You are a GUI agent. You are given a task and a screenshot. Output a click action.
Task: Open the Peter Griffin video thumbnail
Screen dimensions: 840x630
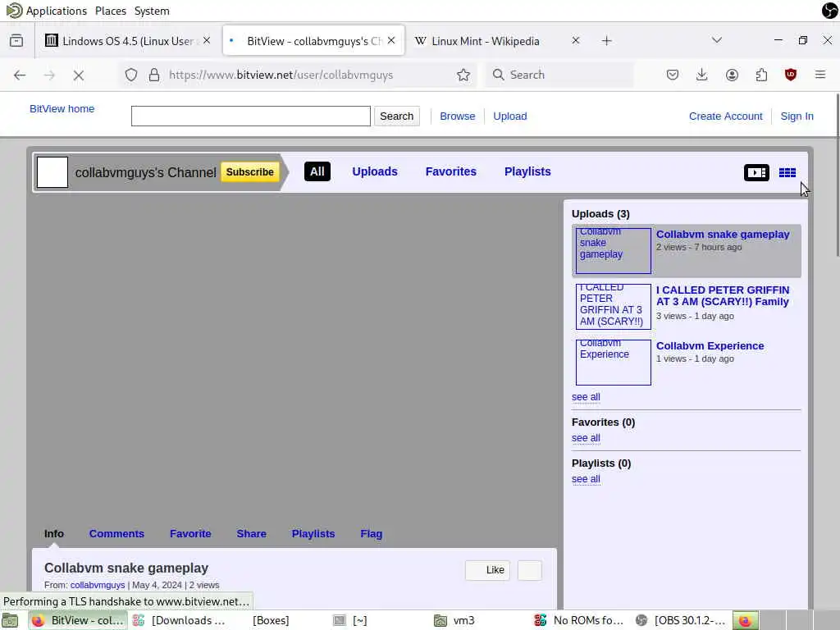614,307
